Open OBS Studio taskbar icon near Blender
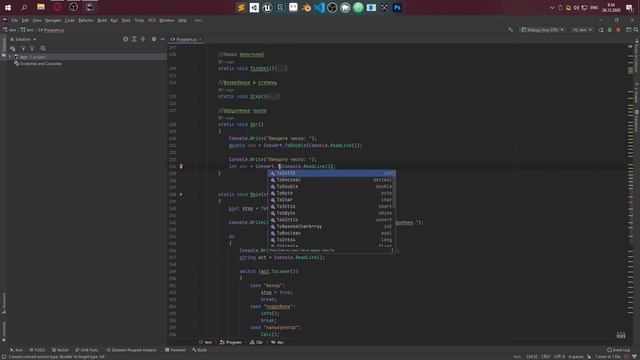The width and height of the screenshot is (640, 360). click(x=332, y=7)
